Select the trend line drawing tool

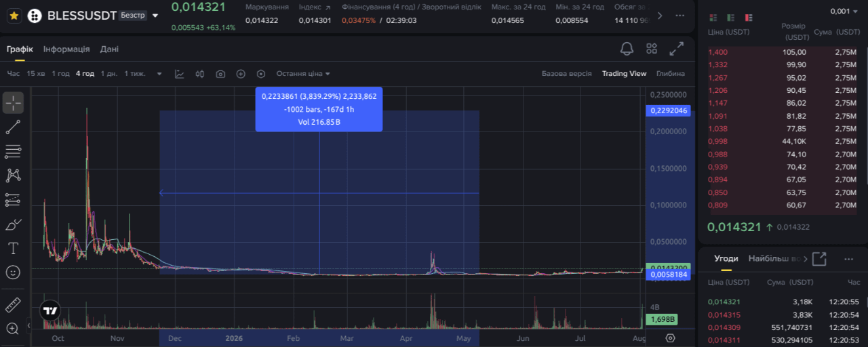point(13,127)
